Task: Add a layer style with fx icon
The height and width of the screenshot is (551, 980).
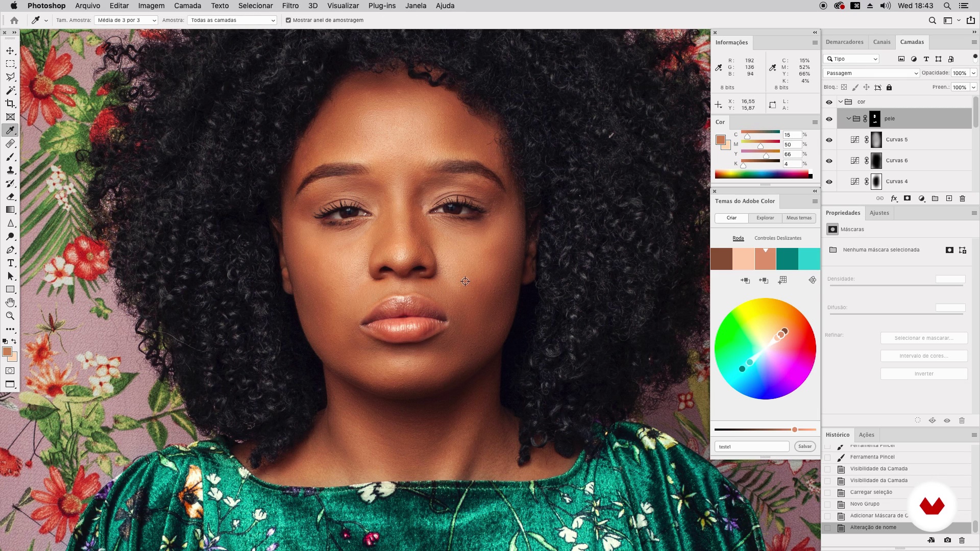Action: (894, 198)
